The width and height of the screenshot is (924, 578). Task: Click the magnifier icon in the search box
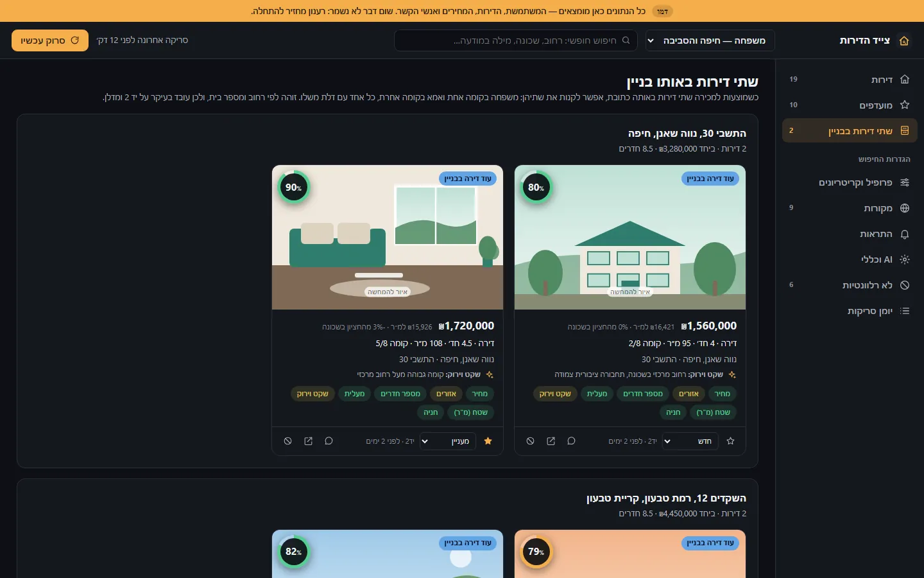626,40
